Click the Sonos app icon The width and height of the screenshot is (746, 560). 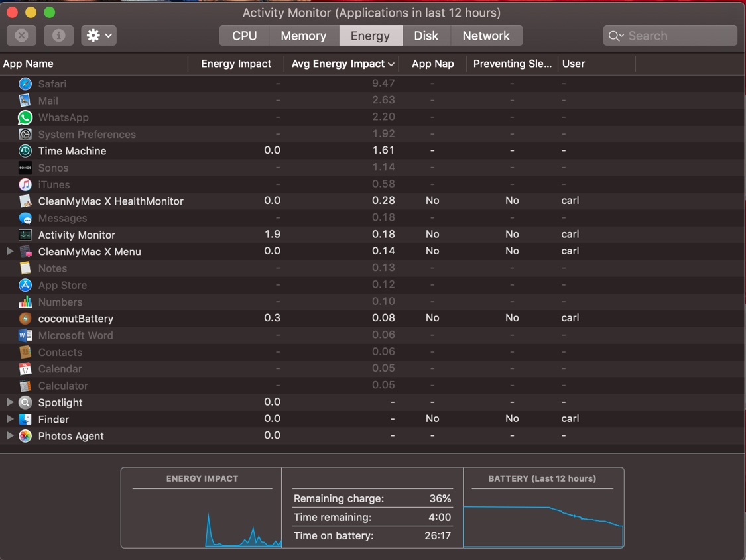point(25,168)
